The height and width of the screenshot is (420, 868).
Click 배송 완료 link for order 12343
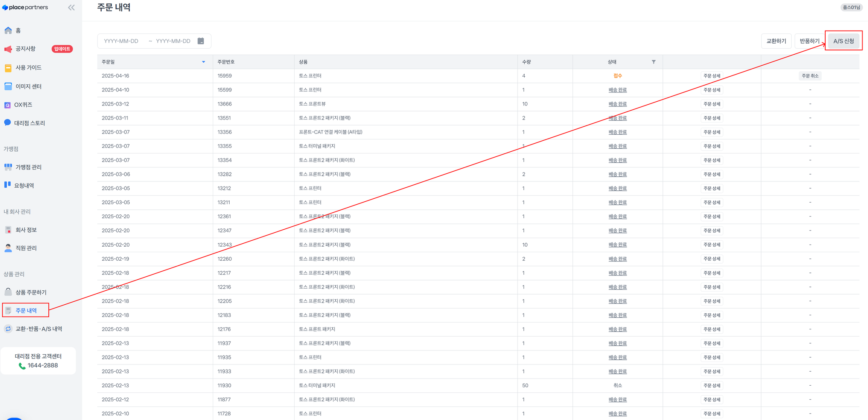pyautogui.click(x=618, y=245)
